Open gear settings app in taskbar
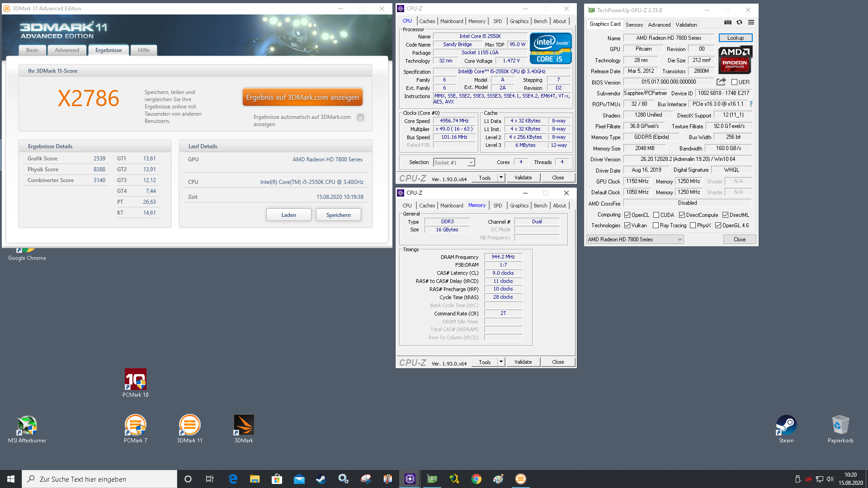 point(343,479)
